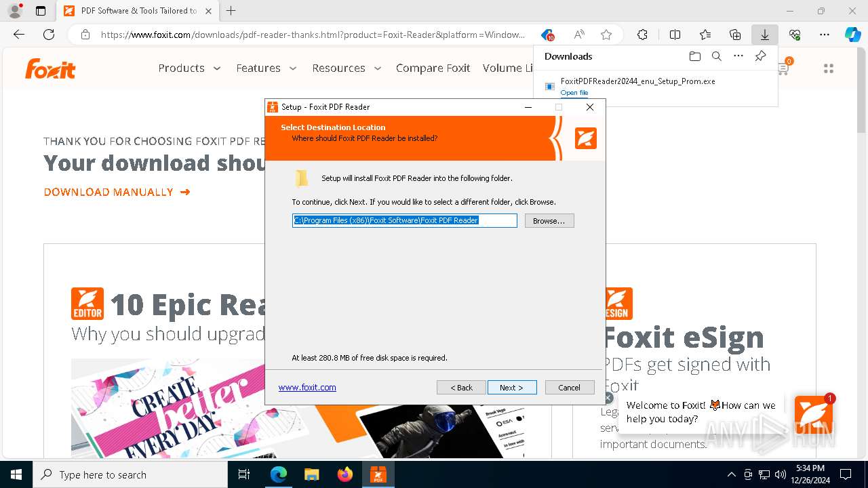This screenshot has height=488, width=868.
Task: Click Next in Foxit setup dialog
Action: point(512,388)
